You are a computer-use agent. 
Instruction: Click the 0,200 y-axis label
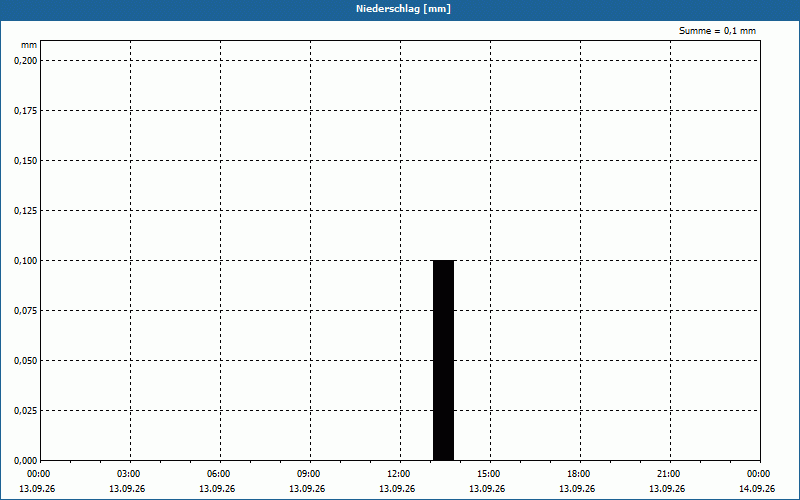click(x=26, y=61)
